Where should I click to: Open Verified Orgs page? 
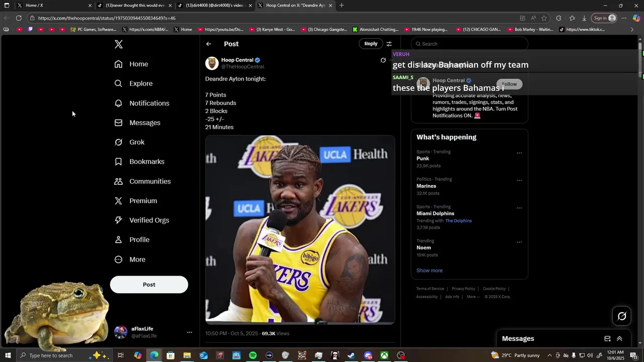[142, 220]
